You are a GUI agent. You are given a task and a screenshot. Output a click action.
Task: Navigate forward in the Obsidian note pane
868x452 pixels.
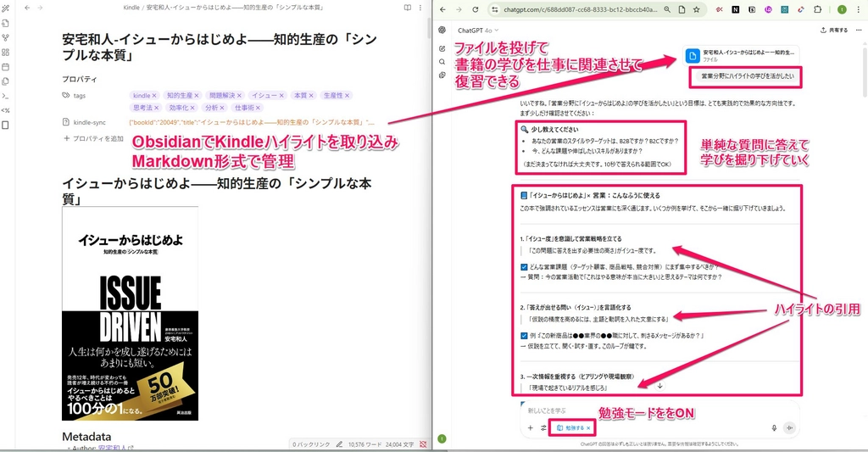tap(40, 8)
